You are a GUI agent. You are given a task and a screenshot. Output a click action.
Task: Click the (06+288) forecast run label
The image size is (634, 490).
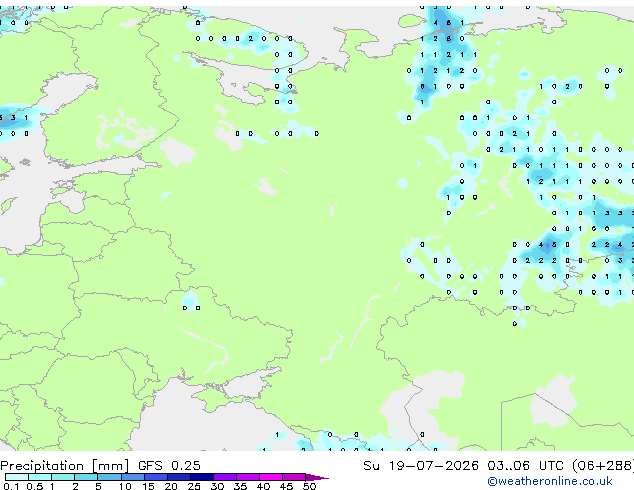(603, 466)
